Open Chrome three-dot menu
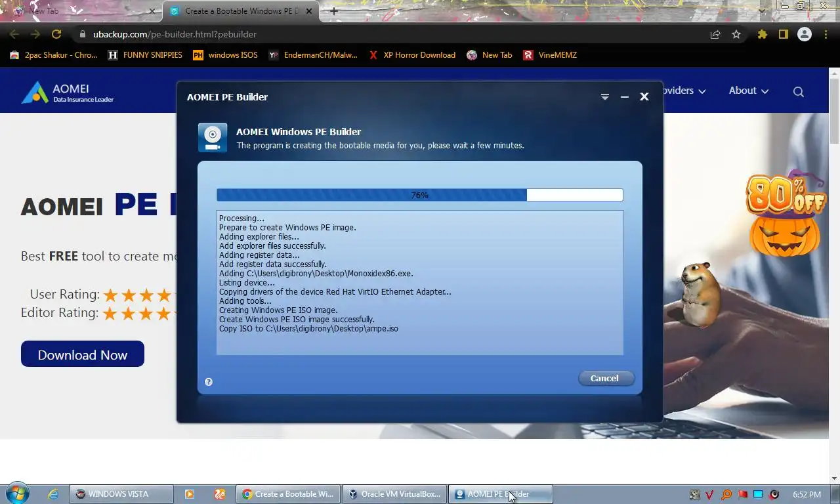840x504 pixels. pyautogui.click(x=826, y=34)
